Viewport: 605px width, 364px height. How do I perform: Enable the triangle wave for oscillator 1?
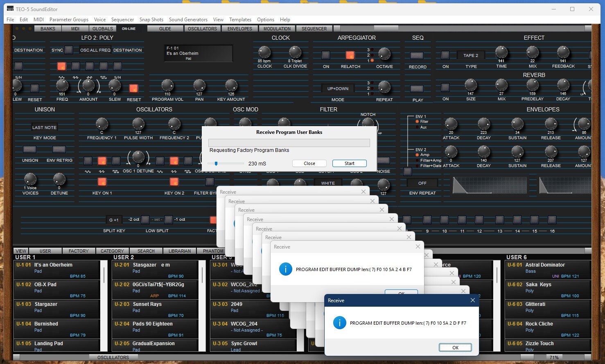click(x=88, y=161)
